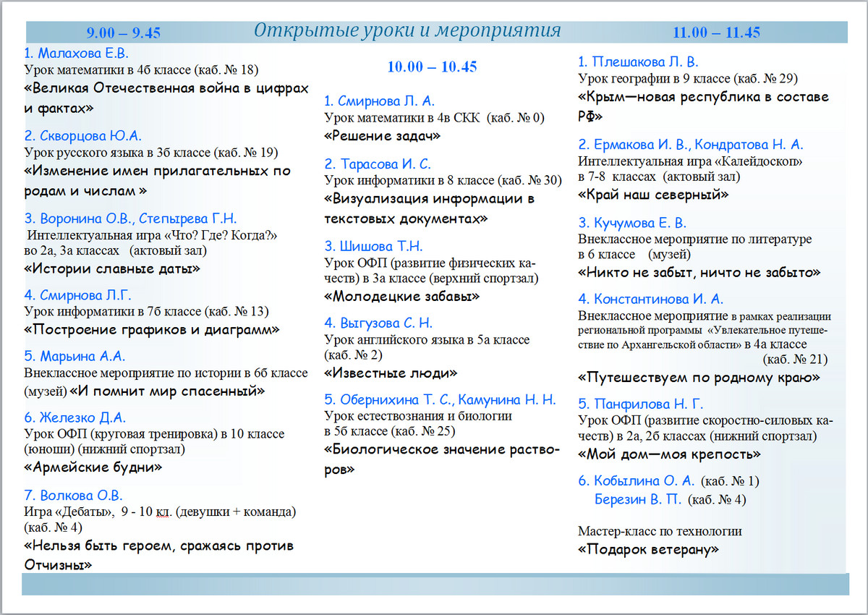This screenshot has width=868, height=615.
Task: Click 'Интеллектуальная игра «Калейдоскоп»' line
Action: pyautogui.click(x=690, y=161)
